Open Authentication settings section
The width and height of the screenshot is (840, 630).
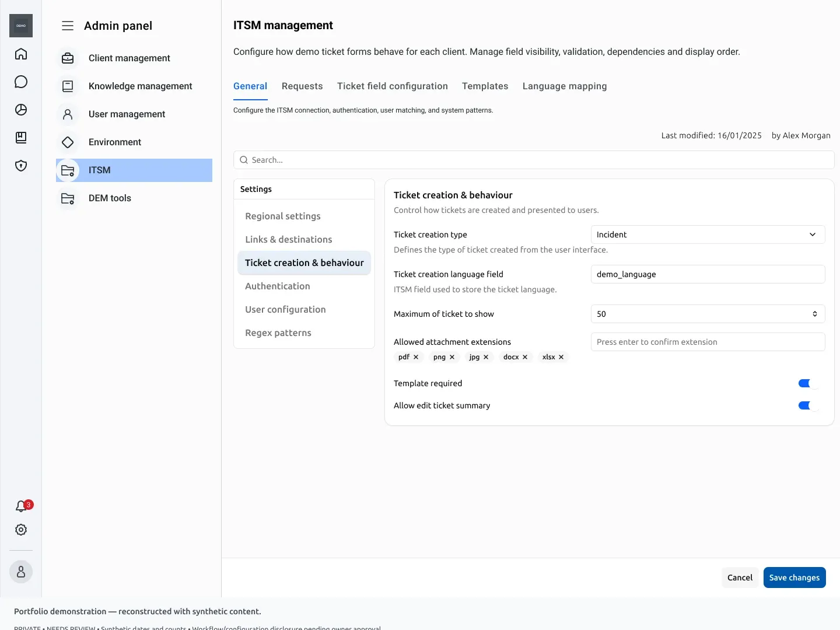coord(304,286)
